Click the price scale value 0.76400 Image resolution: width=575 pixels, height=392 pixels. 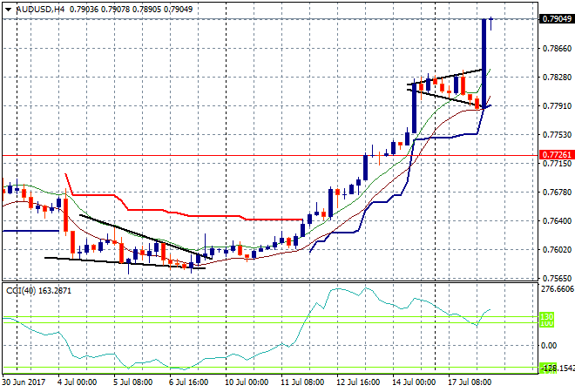557,220
